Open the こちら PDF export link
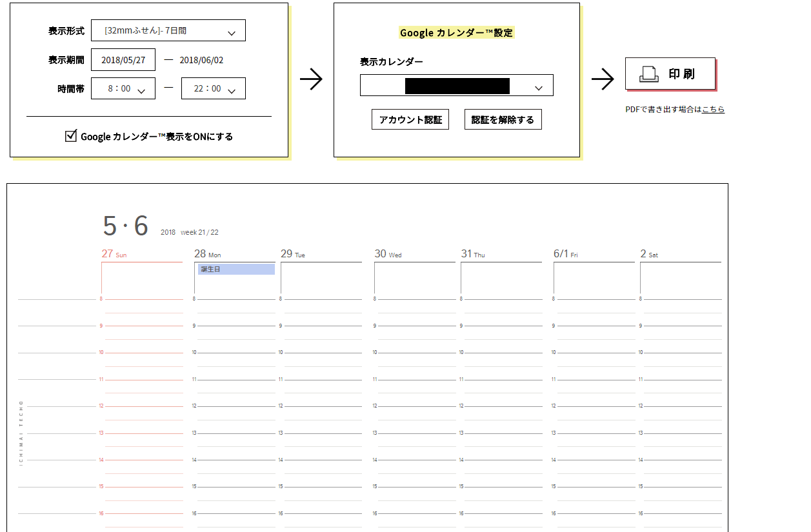The height and width of the screenshot is (532, 811). coord(713,110)
